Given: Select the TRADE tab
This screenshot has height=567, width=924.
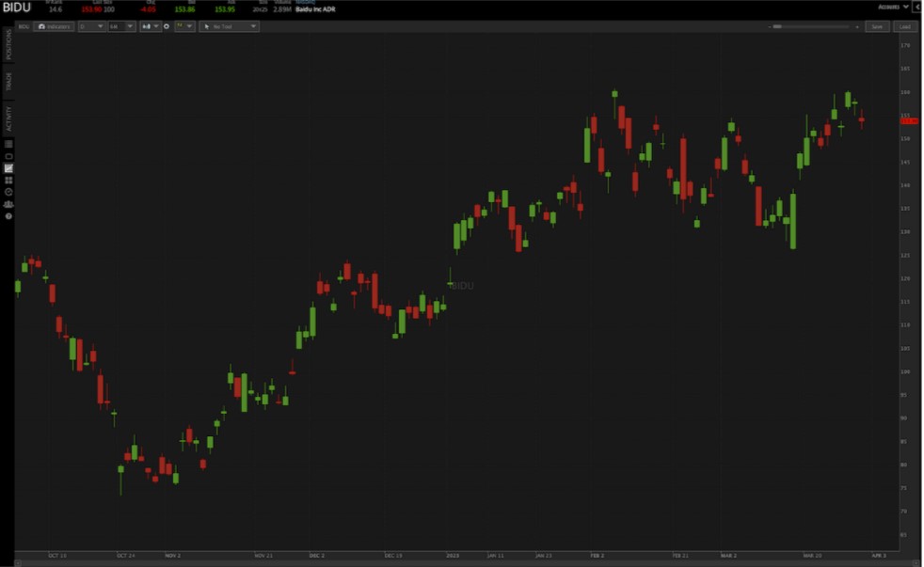Looking at the screenshot, I should pos(8,78).
